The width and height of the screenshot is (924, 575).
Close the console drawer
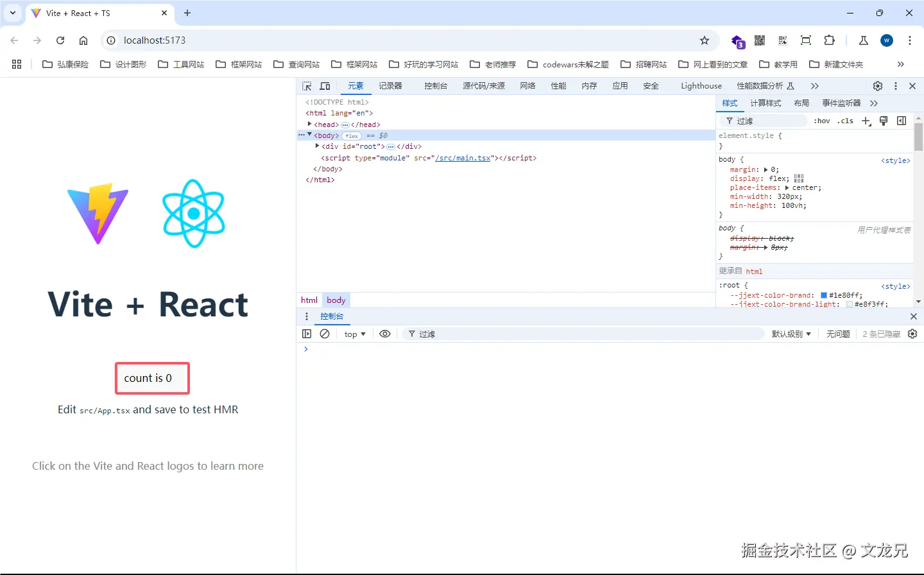(x=914, y=316)
